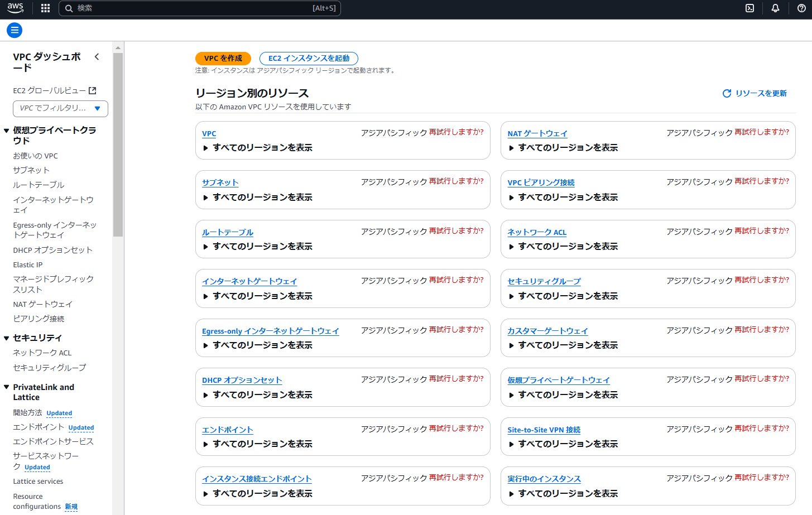
Task: Open the VPC card title link
Action: click(209, 134)
